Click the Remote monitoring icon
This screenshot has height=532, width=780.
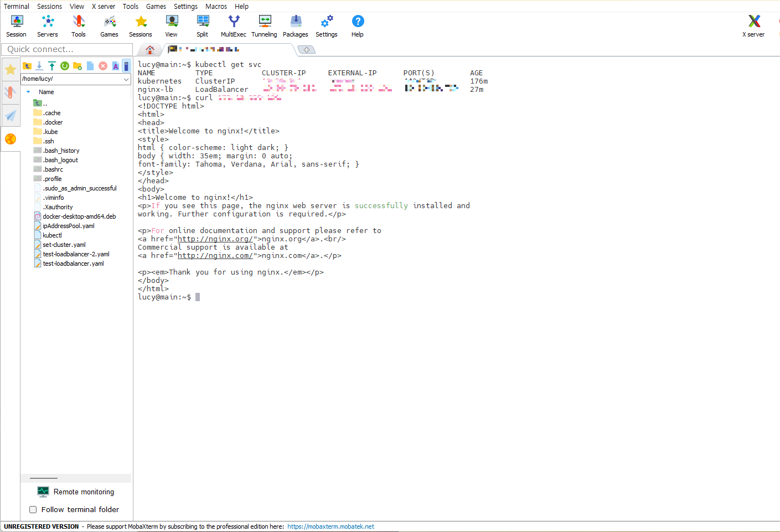click(x=43, y=492)
